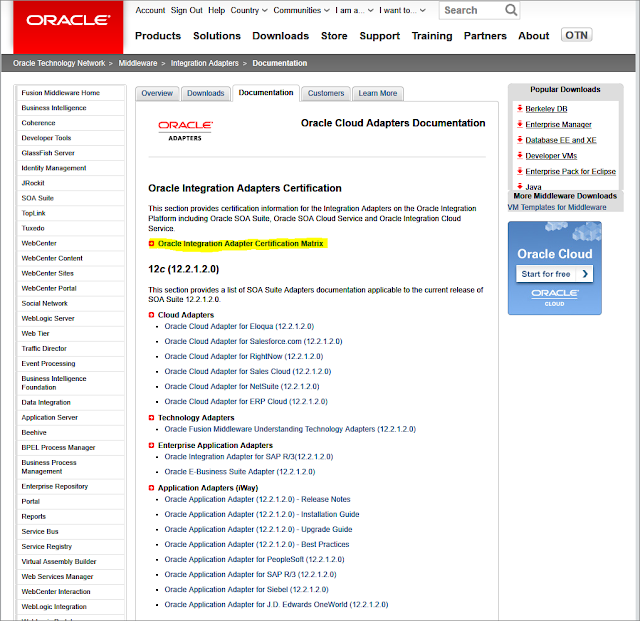Click the Help link in header

tap(216, 10)
